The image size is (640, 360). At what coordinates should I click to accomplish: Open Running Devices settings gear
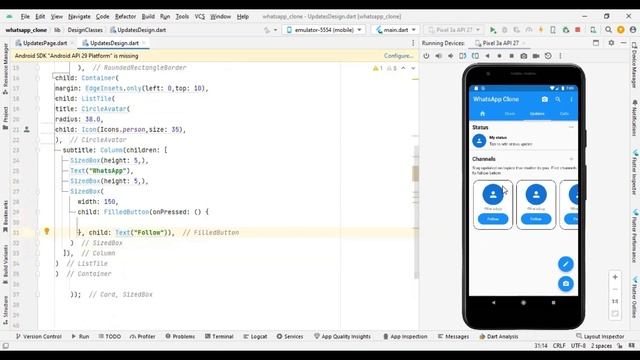pos(611,43)
